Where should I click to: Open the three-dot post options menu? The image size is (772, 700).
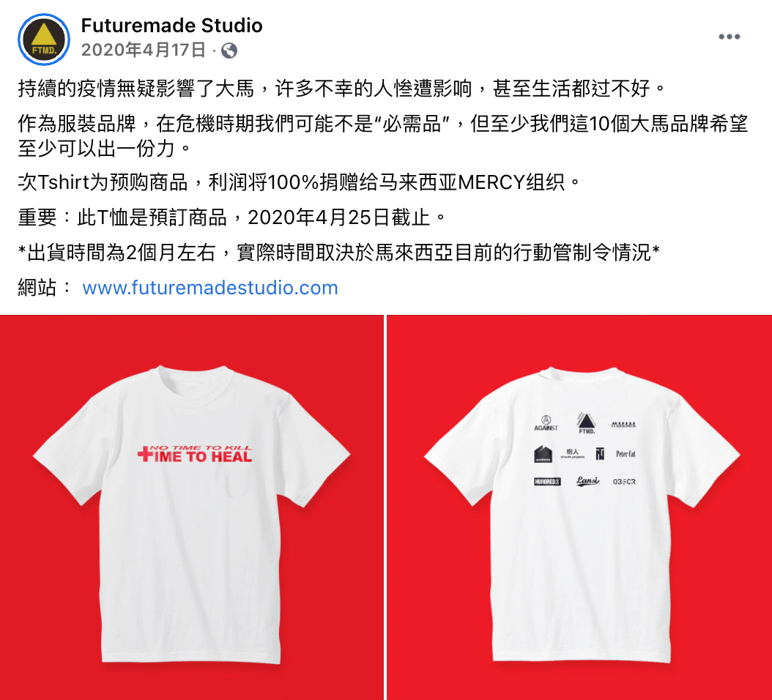730,37
